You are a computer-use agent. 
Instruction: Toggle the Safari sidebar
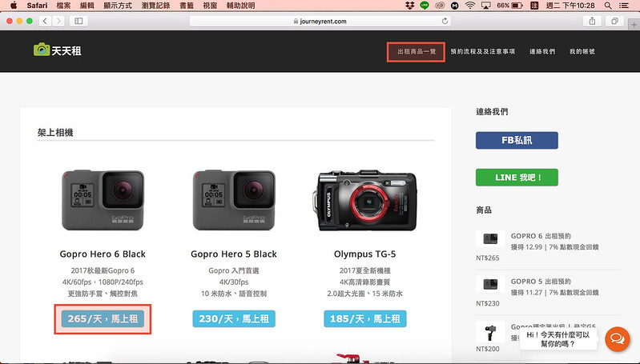point(78,21)
